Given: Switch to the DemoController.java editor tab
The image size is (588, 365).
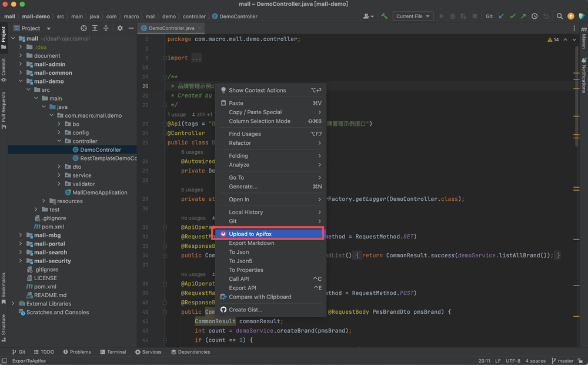Looking at the screenshot, I should click(x=171, y=27).
